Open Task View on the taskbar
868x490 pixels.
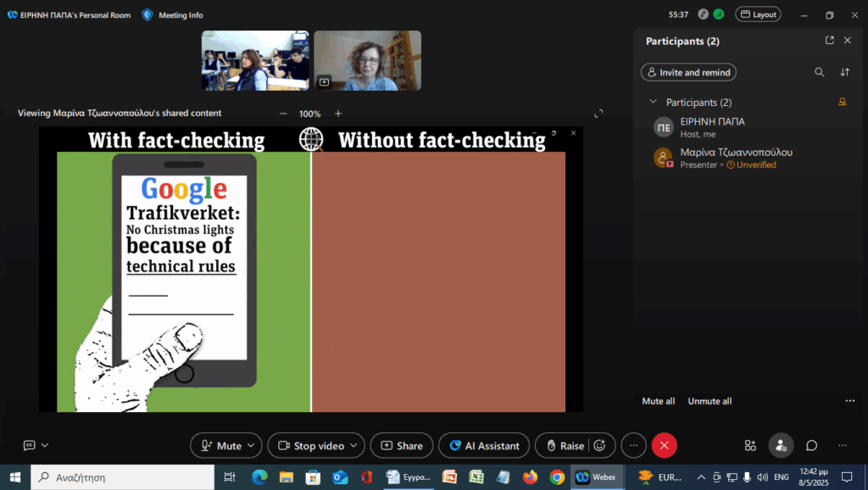[x=229, y=477]
